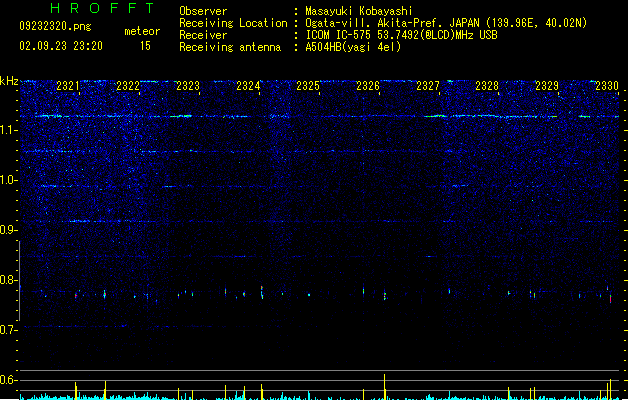Click the 2325 time marker
629x400 pixels.
click(x=308, y=86)
